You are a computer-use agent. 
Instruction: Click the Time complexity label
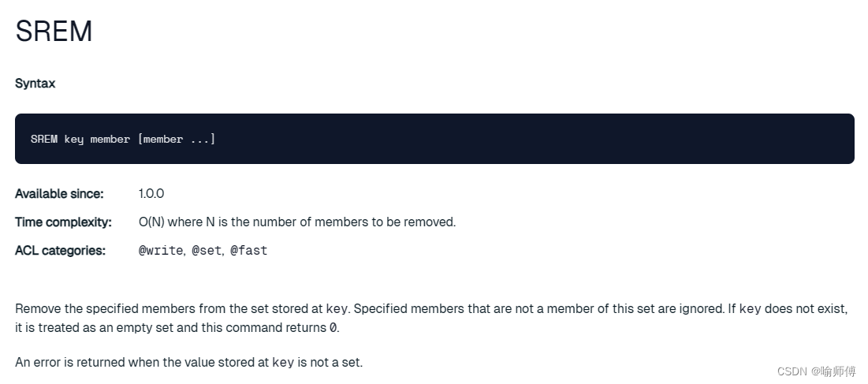pyautogui.click(x=63, y=222)
